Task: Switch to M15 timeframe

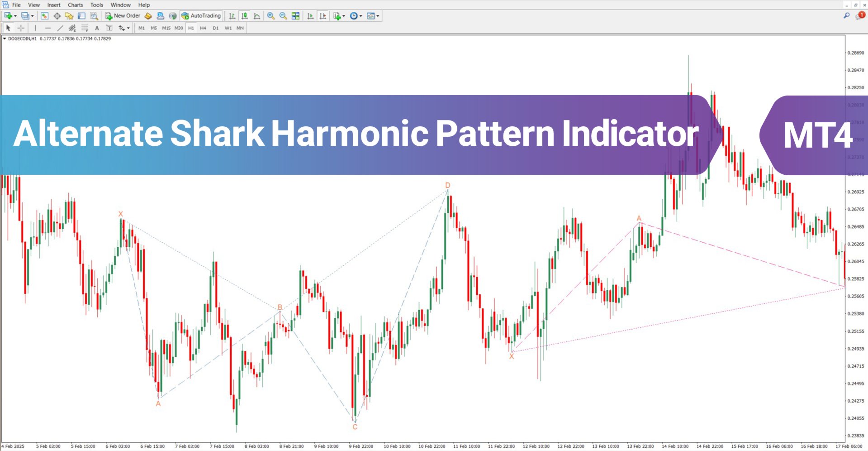Action: point(166,28)
